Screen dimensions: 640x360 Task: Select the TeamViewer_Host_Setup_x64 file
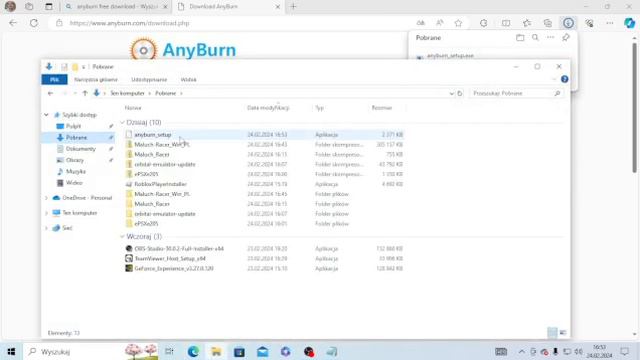[170, 258]
